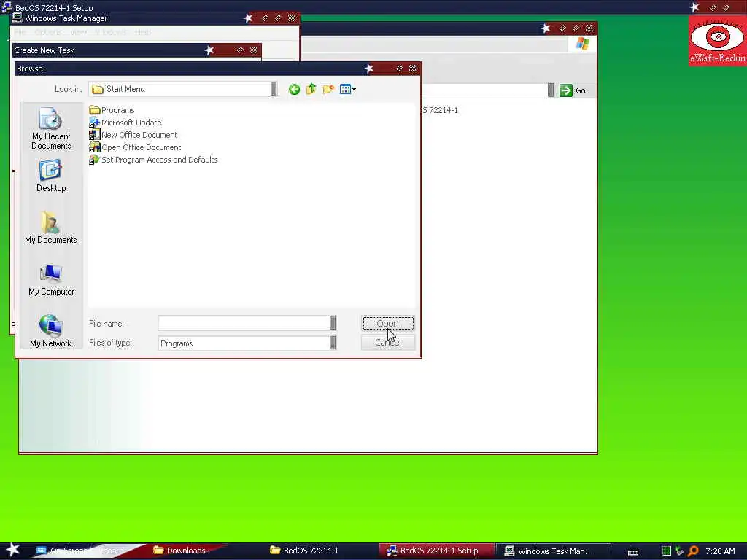The width and height of the screenshot is (747, 560).
Task: Click the green Go arrow icon
Action: (566, 90)
